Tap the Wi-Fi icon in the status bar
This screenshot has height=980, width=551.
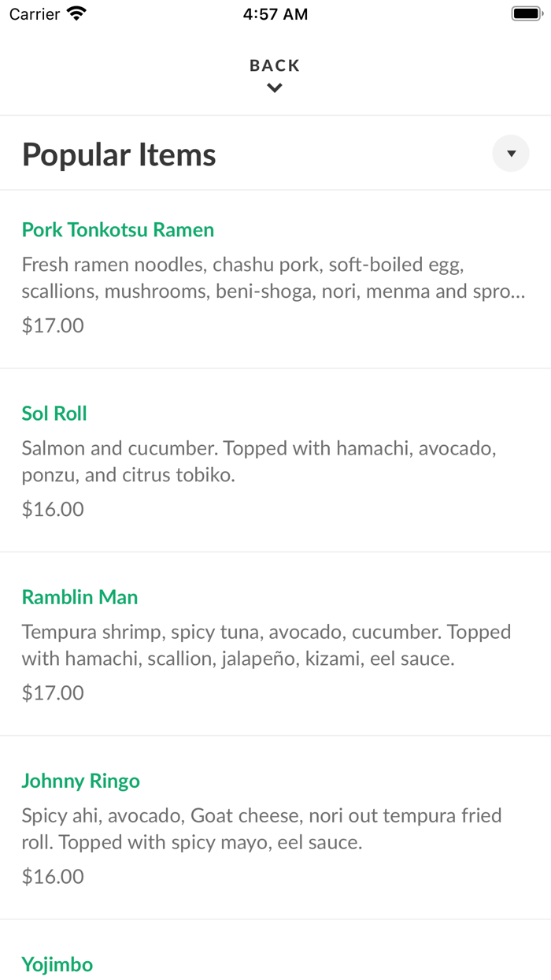(x=75, y=13)
